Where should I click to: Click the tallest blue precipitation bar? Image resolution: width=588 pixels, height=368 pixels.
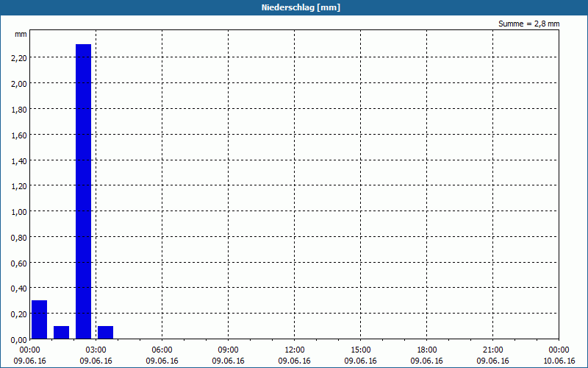click(x=83, y=191)
